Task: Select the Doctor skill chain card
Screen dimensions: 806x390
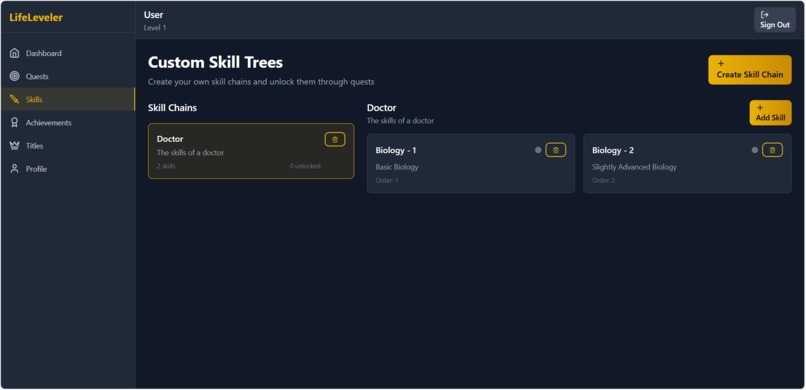Action: pyautogui.click(x=251, y=151)
